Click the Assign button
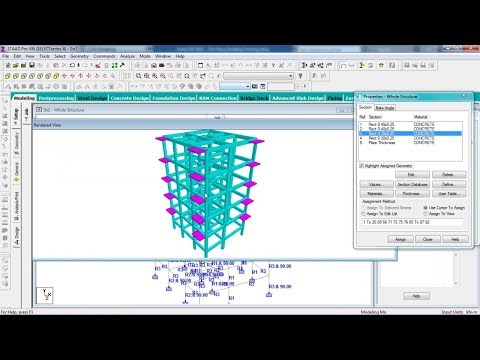 (401, 239)
